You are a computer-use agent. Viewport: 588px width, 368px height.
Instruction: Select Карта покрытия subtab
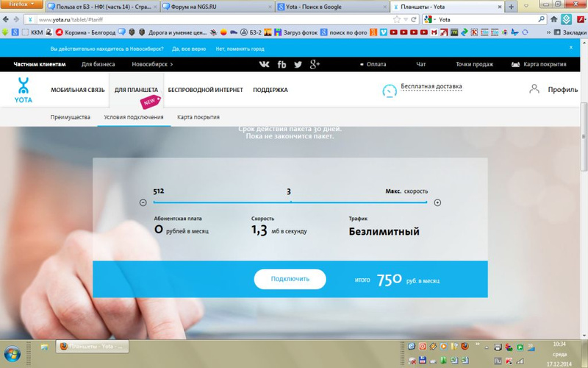tap(198, 117)
